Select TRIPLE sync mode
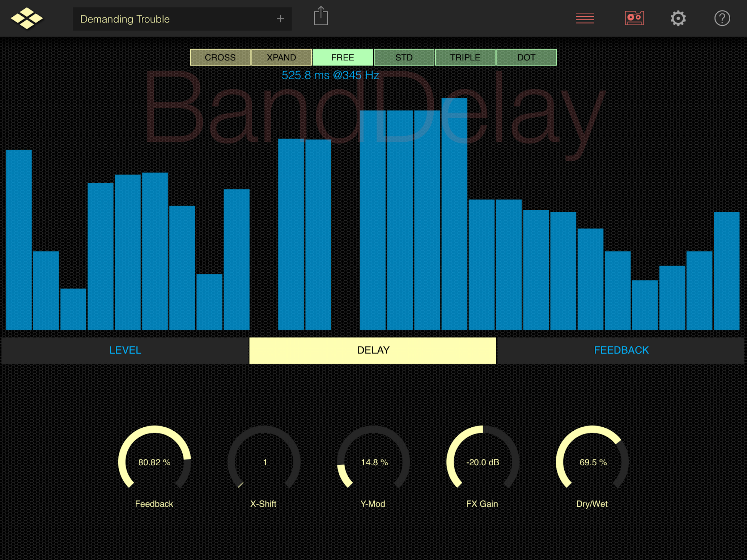This screenshot has height=560, width=747. point(465,57)
